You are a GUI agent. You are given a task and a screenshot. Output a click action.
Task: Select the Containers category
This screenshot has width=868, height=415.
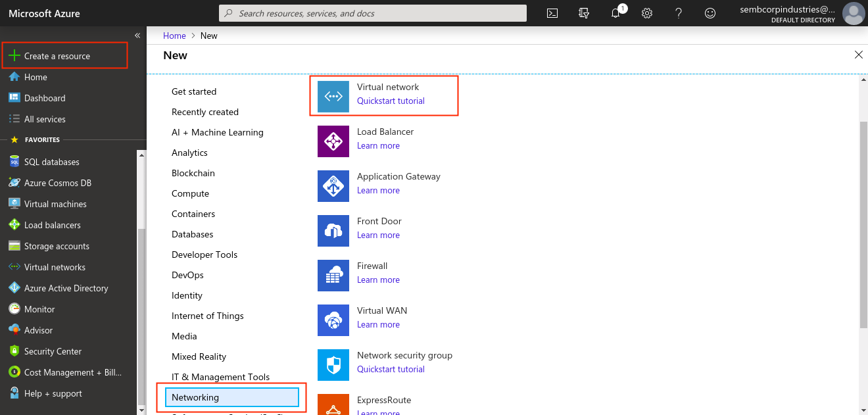coord(193,214)
